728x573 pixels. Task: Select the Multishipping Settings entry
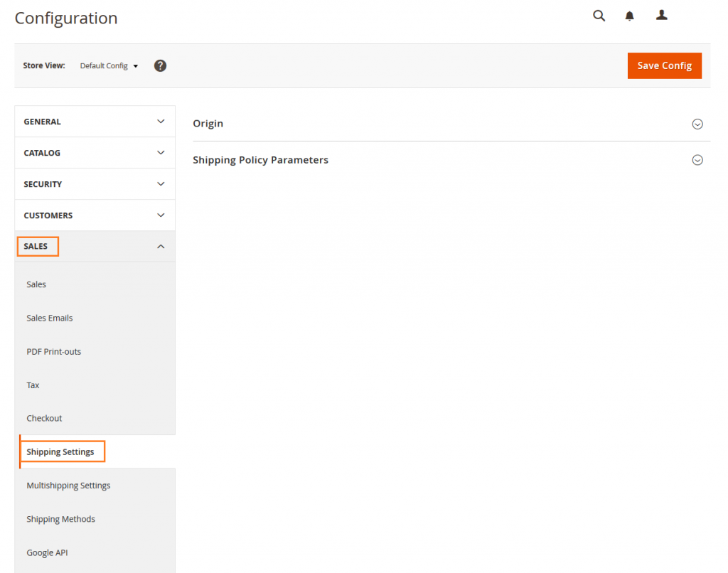[68, 485]
